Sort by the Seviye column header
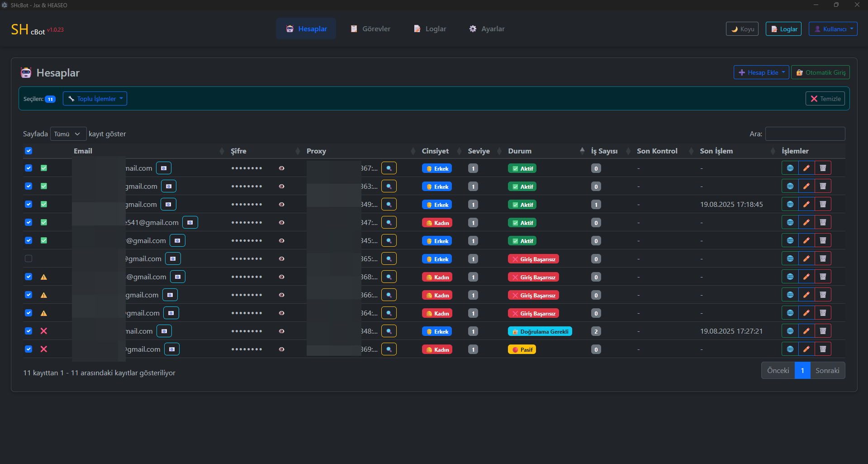The width and height of the screenshot is (868, 464). pos(484,151)
